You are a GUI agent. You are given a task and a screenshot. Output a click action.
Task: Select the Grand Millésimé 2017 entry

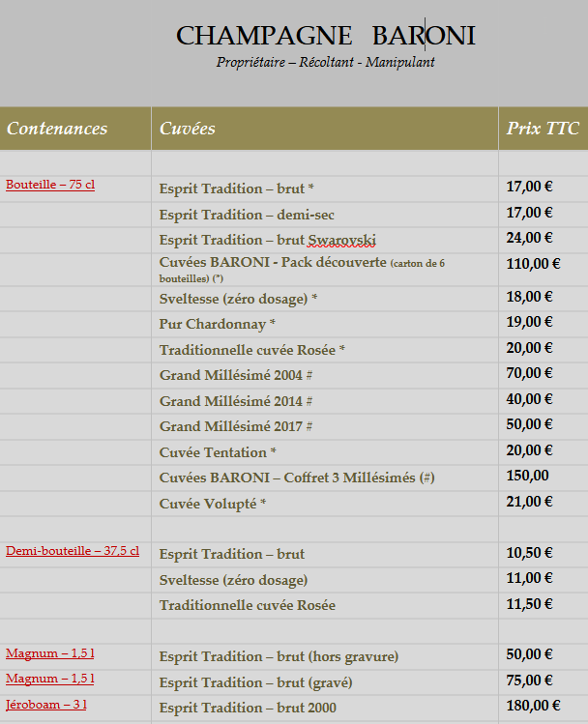(236, 425)
